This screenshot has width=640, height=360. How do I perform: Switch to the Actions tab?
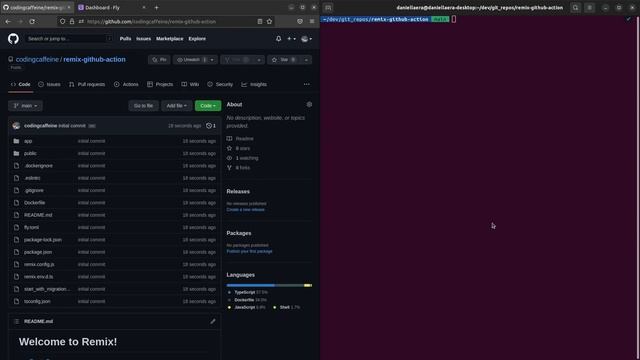126,84
